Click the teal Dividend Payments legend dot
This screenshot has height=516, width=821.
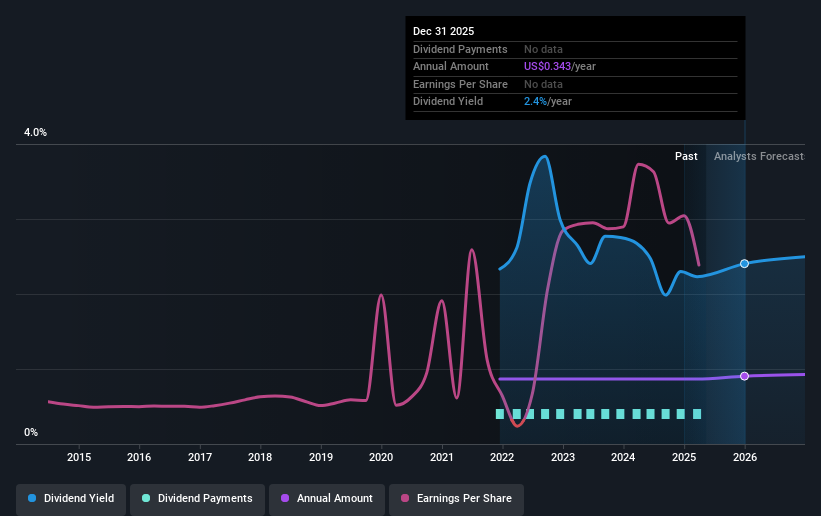click(x=146, y=498)
